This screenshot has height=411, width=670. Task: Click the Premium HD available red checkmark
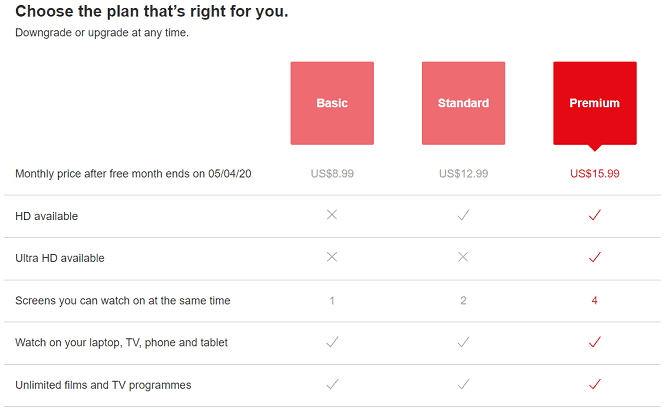(x=594, y=215)
